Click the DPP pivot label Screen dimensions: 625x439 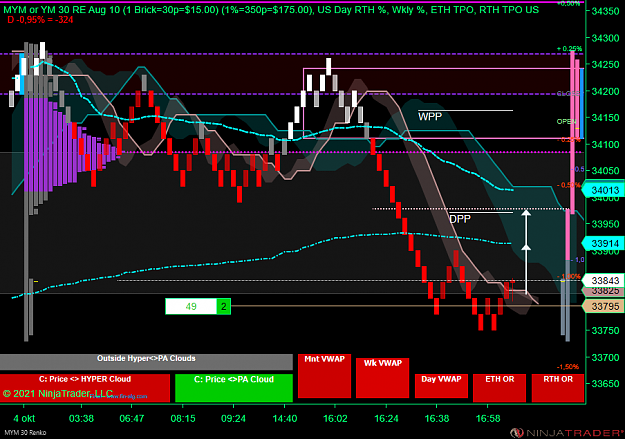coord(460,219)
